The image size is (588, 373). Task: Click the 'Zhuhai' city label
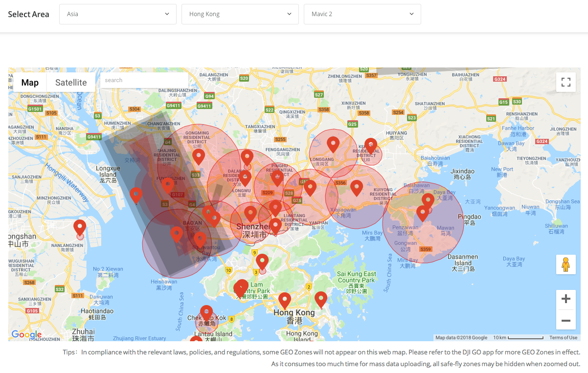(x=83, y=334)
